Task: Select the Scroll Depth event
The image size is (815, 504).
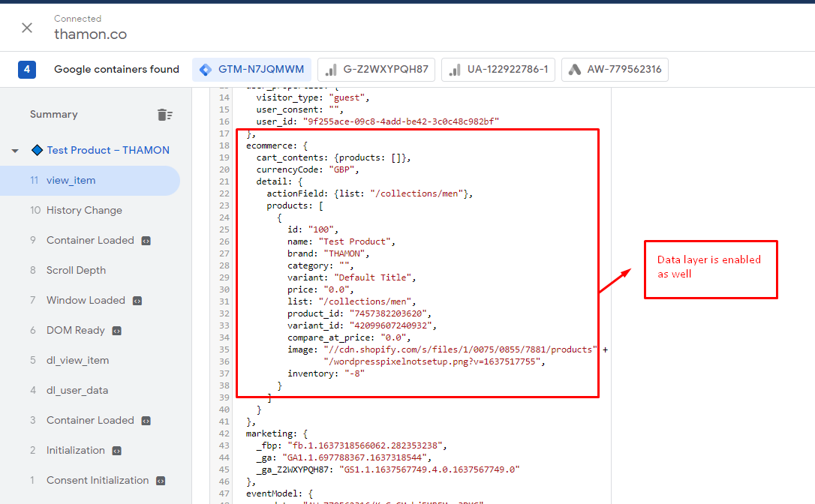Action: [76, 271]
